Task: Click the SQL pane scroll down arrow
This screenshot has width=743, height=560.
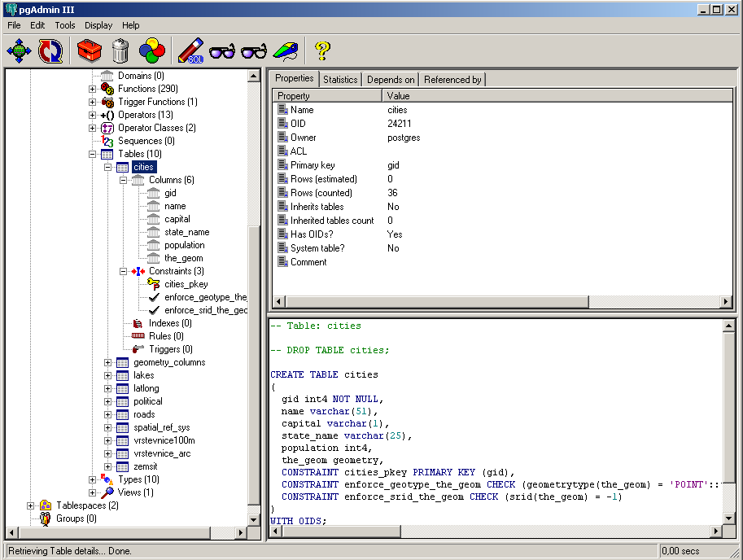Action: (x=729, y=518)
